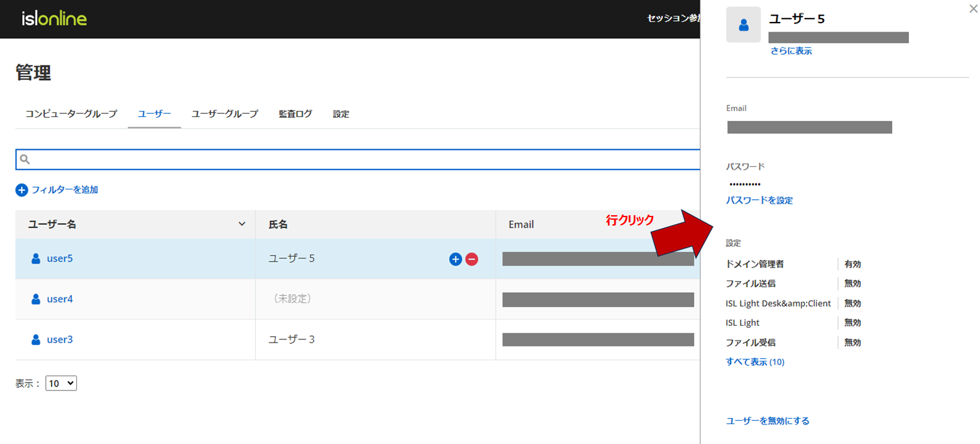Open the user5 link
Image resolution: width=980 pixels, height=444 pixels.
point(60,259)
